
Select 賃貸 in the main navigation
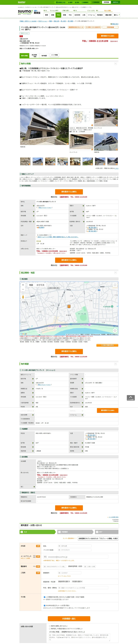coord(46,15)
